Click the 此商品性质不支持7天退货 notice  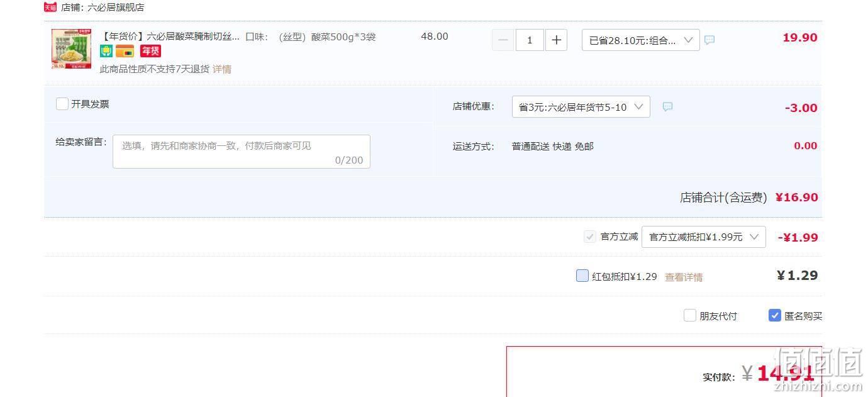pyautogui.click(x=155, y=69)
